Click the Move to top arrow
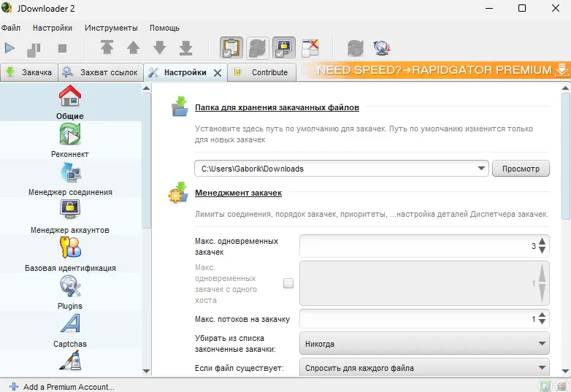Viewport: 571px width, 392px height. coord(107,48)
